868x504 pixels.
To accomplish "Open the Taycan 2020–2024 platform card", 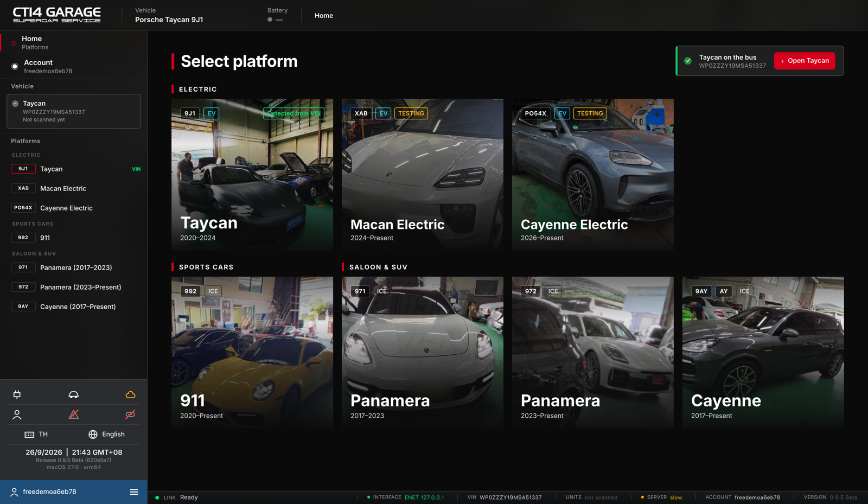I will (x=252, y=175).
